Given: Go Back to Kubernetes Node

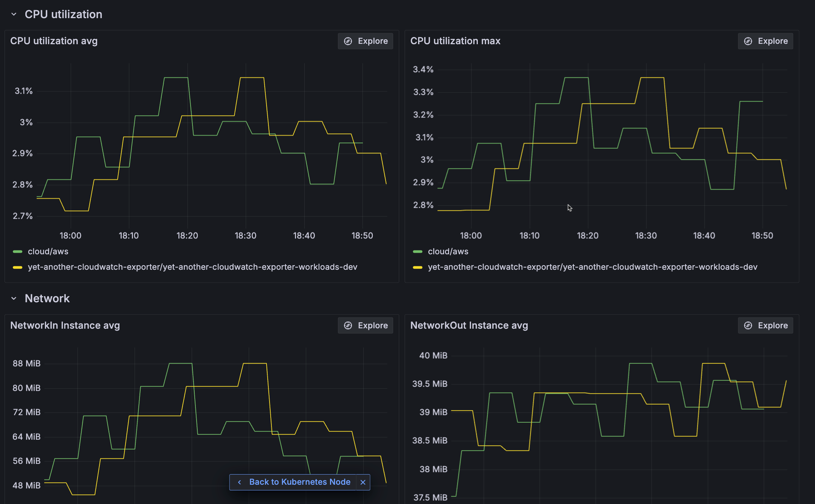Looking at the screenshot, I should [x=299, y=482].
